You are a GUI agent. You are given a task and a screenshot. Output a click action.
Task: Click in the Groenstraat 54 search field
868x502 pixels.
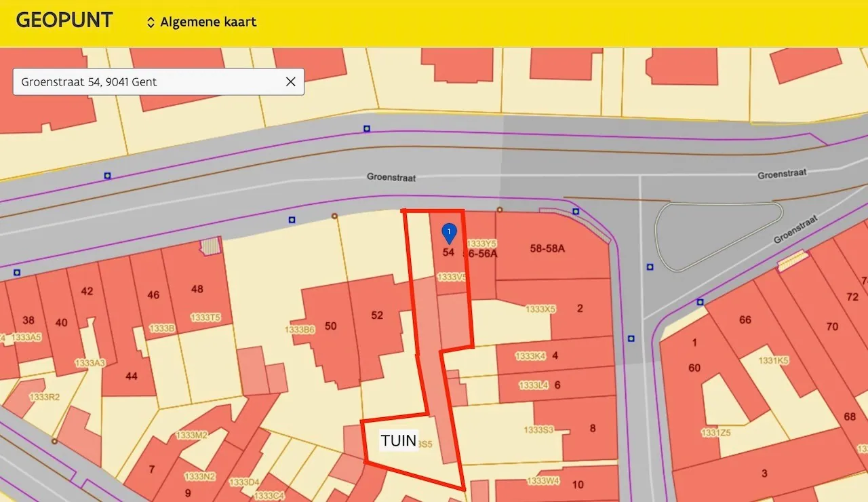click(149, 82)
